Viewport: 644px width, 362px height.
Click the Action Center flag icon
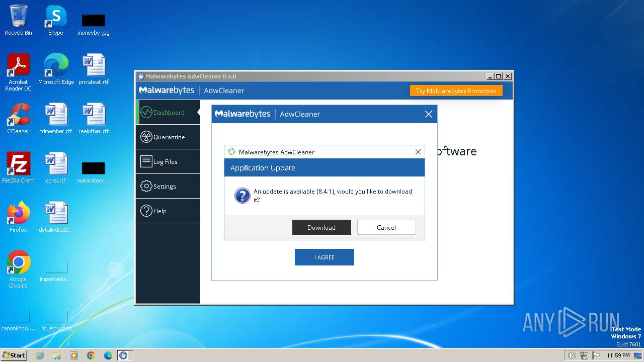pos(596,355)
